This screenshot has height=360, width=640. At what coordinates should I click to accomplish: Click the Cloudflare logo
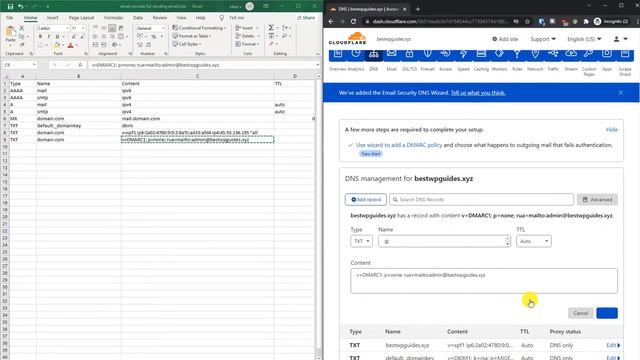(347, 39)
